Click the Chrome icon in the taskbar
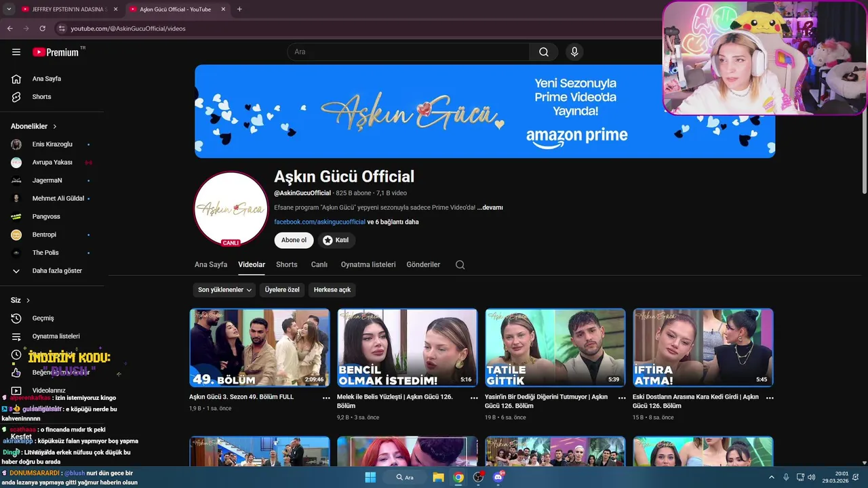The image size is (868, 488). (x=459, y=477)
